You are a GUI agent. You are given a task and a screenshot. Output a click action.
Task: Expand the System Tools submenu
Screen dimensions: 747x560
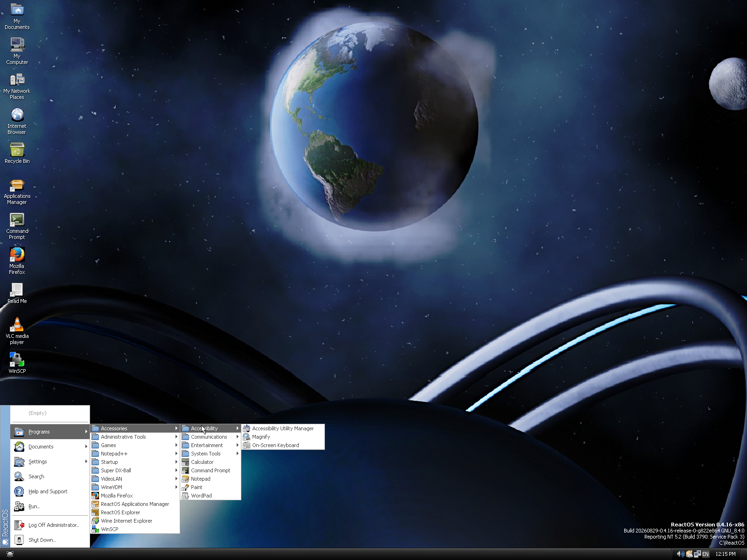[x=211, y=454]
